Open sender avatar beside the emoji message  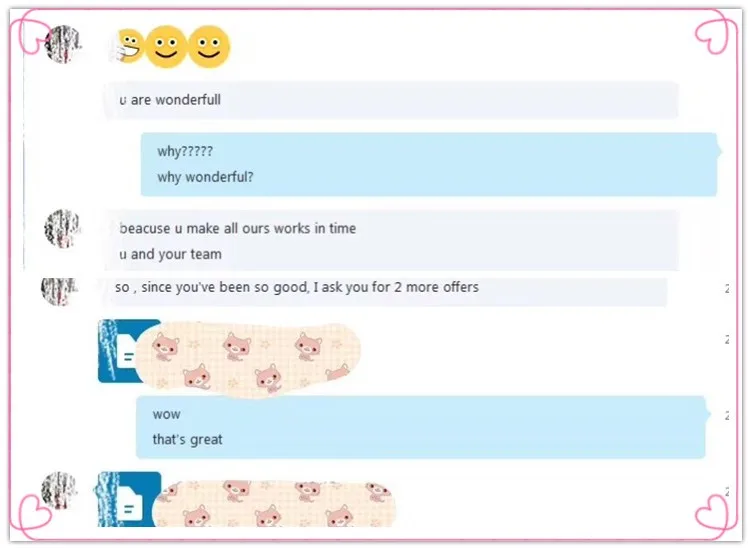62,44
